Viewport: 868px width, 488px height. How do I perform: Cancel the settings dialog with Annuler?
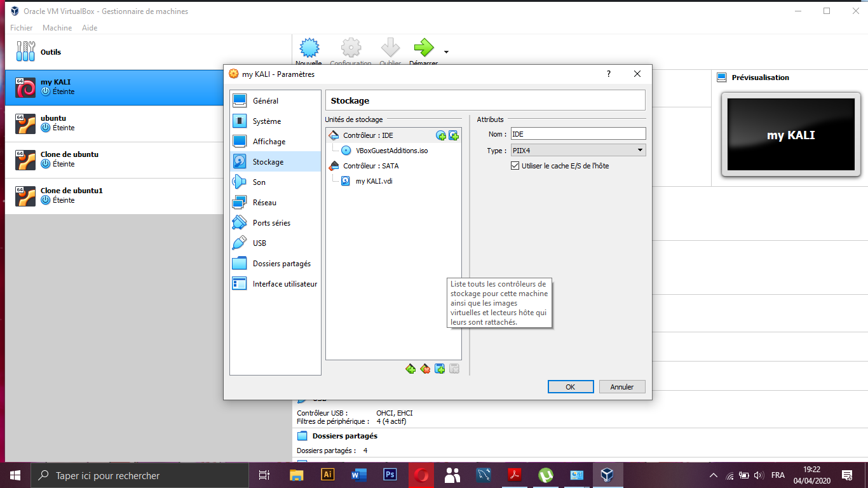621,386
